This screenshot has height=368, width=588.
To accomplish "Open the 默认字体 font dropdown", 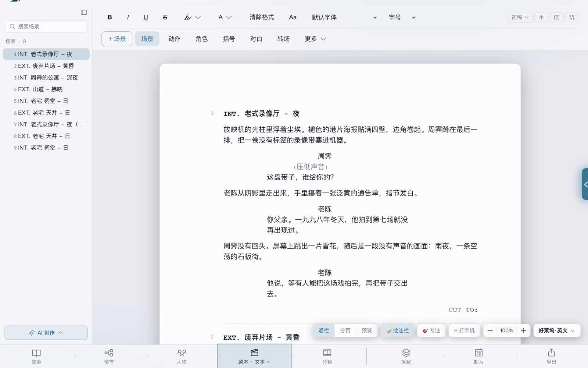I will coord(344,17).
